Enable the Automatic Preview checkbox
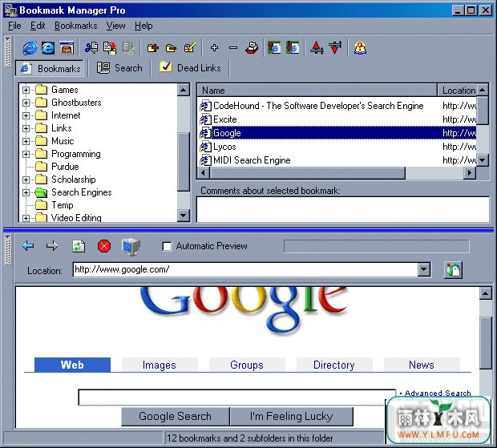497x448 pixels. pos(167,246)
